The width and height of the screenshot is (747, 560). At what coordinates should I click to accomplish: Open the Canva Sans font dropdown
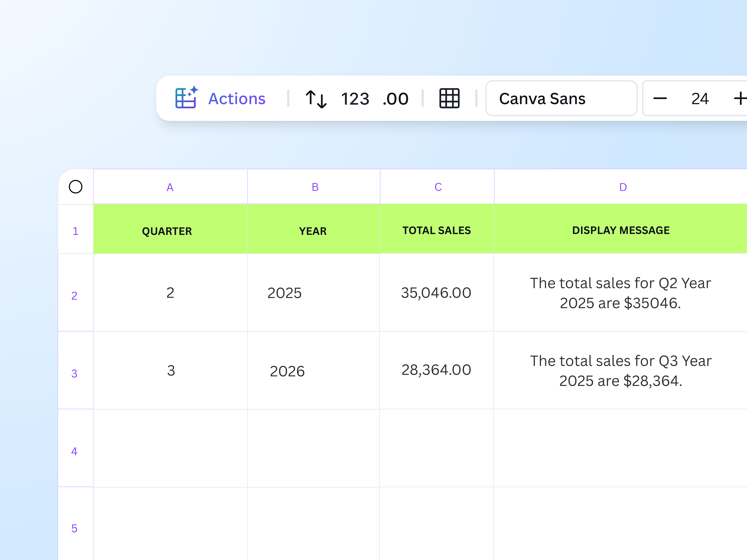coord(561,98)
